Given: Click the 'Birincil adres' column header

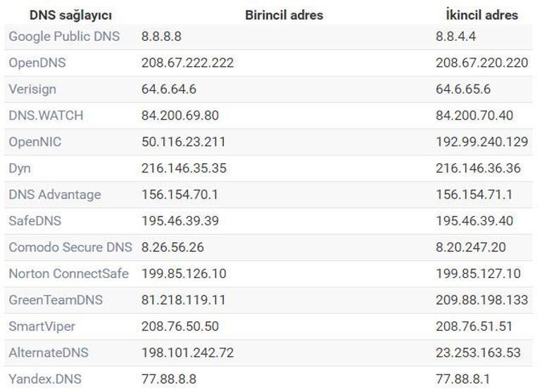Looking at the screenshot, I should [284, 15].
